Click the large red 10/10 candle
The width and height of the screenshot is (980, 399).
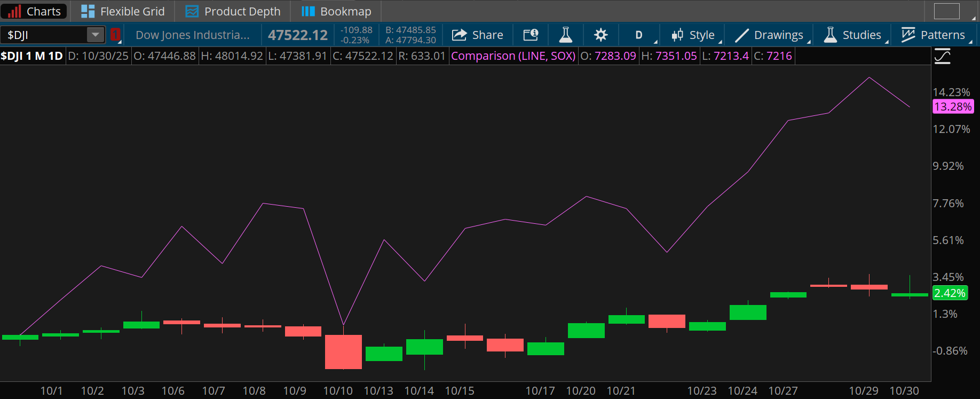click(x=343, y=351)
